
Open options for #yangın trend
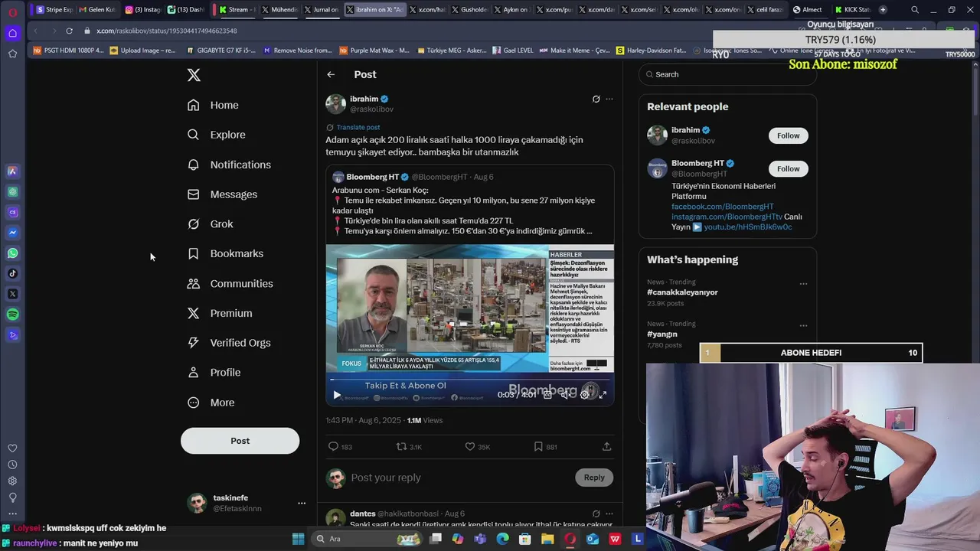pos(803,326)
